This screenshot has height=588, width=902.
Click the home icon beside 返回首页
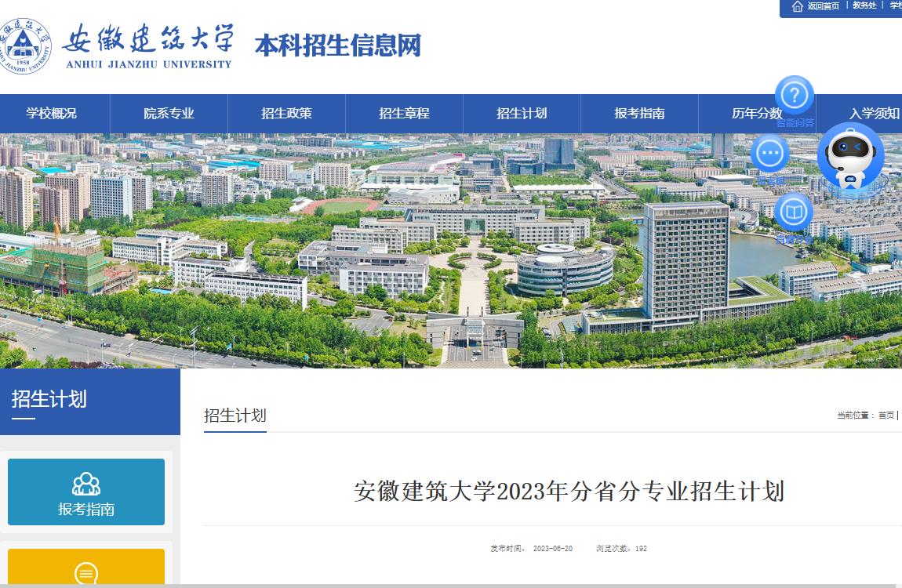coord(798,6)
